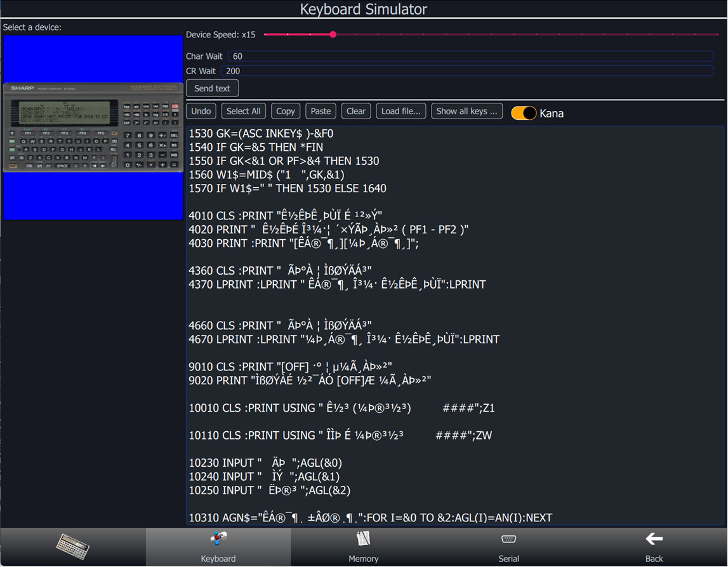Click the pocket computer icon in bottom bar
Screen dimensions: 728x567
(x=72, y=546)
